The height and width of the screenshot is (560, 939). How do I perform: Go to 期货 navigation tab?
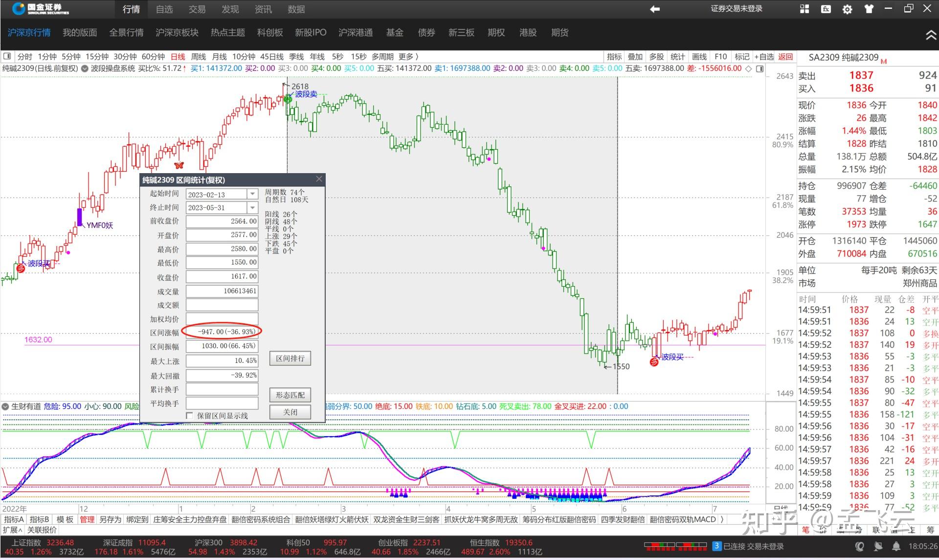click(x=560, y=33)
